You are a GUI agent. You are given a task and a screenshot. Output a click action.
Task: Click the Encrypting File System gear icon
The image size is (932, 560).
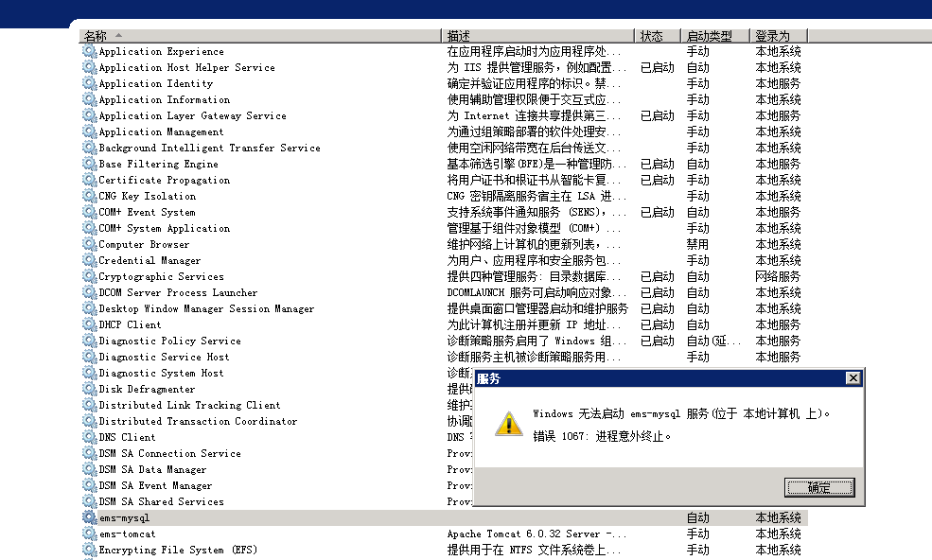coord(89,550)
